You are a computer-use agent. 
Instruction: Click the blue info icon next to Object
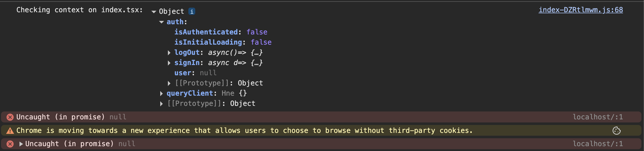click(x=192, y=11)
